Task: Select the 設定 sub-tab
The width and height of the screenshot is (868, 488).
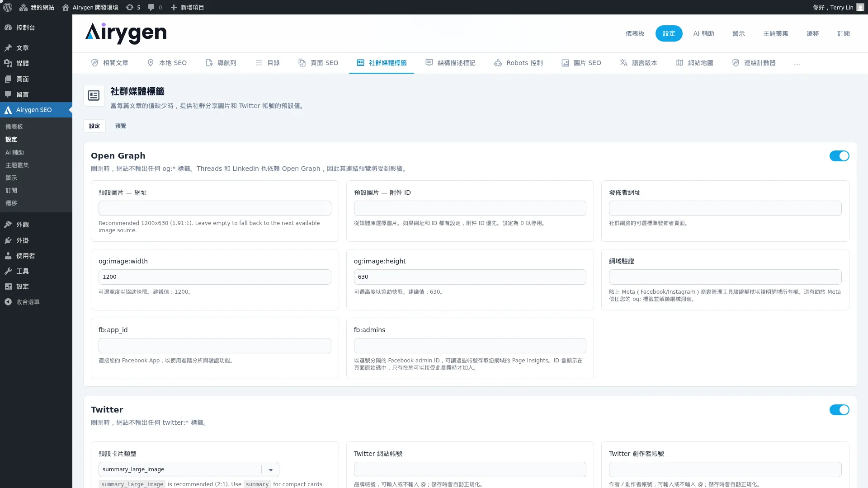Action: 94,126
